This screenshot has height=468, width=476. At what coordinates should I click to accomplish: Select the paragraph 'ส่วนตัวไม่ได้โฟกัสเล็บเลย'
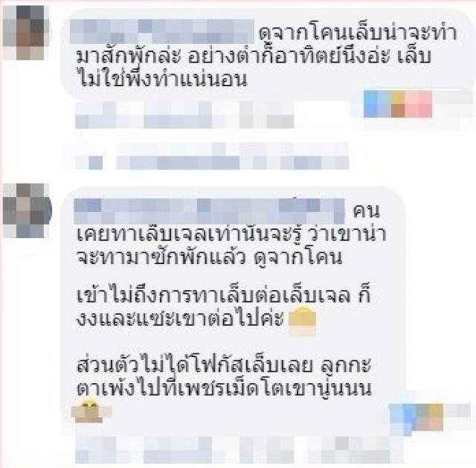tap(224, 377)
